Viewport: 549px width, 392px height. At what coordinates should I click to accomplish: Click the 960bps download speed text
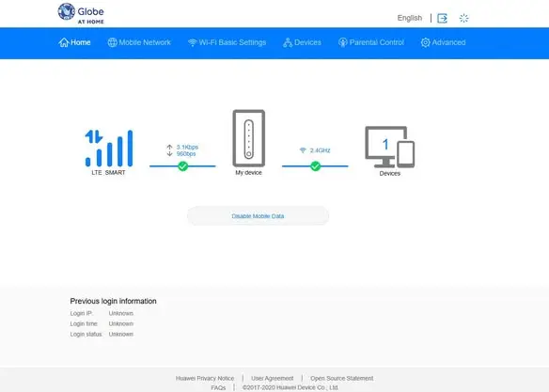[186, 154]
